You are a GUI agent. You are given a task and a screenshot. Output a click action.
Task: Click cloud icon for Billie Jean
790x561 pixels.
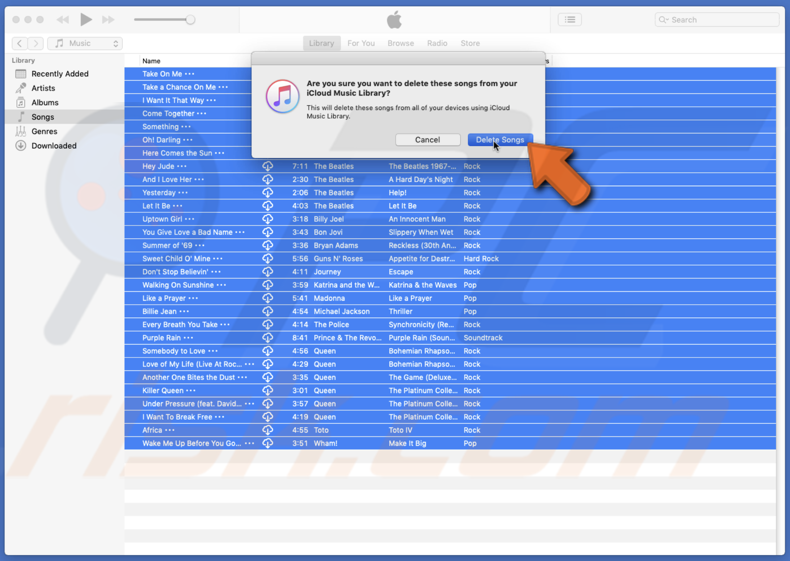pos(268,311)
